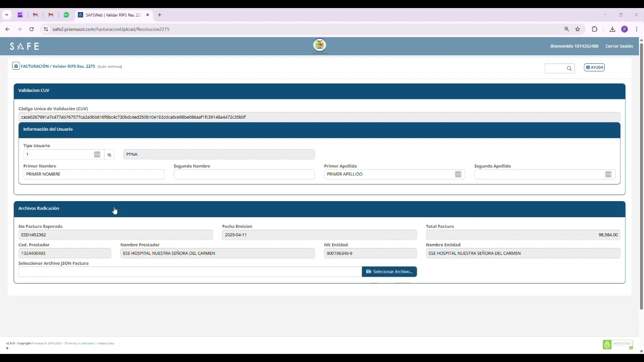Click the SAFE logo in the header
Image resolution: width=644 pixels, height=362 pixels.
coord(24,46)
